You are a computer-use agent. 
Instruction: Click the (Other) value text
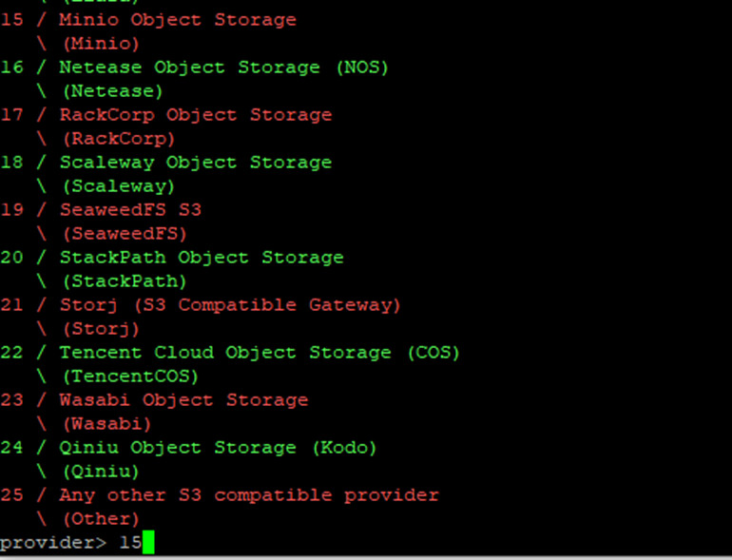(x=101, y=519)
